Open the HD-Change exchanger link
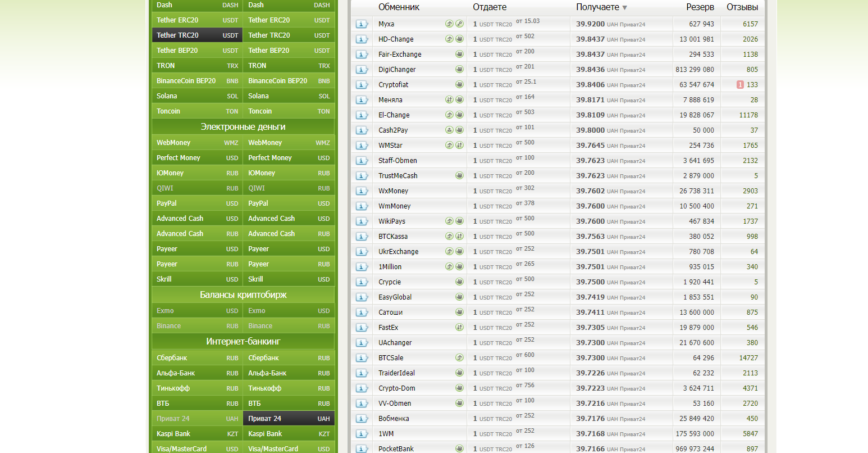The height and width of the screenshot is (453, 868). (396, 39)
